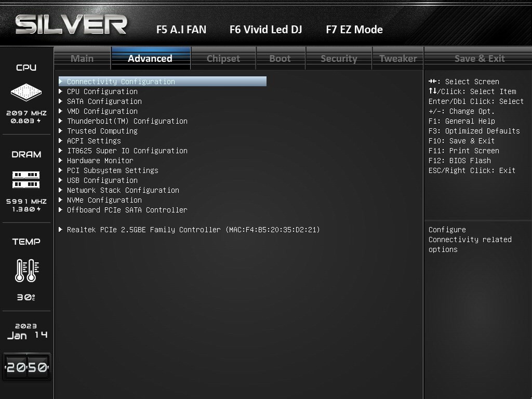
Task: Open the Security tab
Action: (339, 58)
